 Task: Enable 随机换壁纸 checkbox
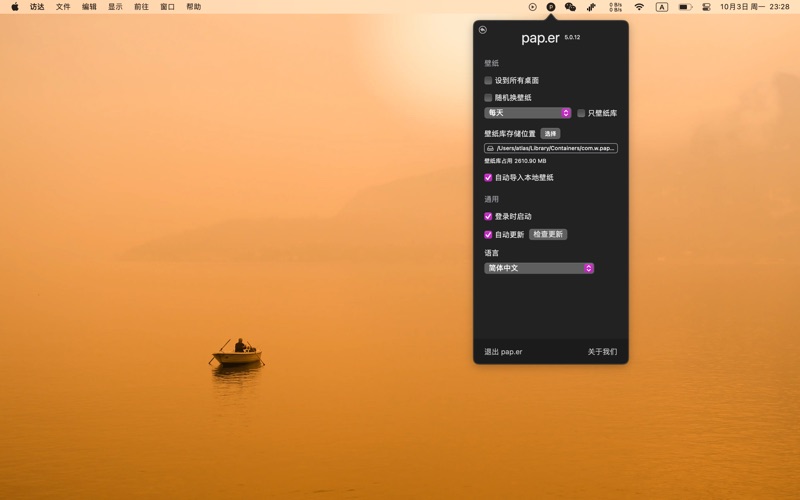(488, 97)
